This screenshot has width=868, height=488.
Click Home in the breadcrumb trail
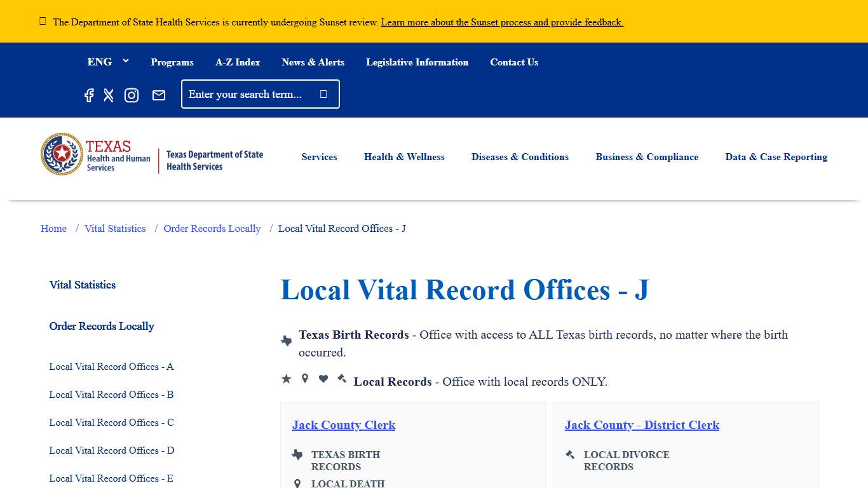coord(53,228)
